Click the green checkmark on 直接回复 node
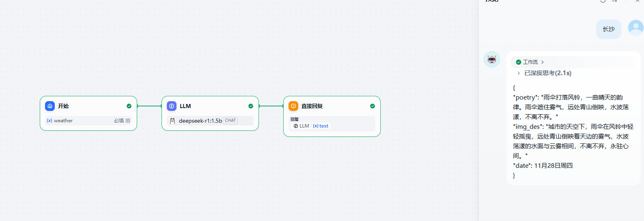 [373, 106]
